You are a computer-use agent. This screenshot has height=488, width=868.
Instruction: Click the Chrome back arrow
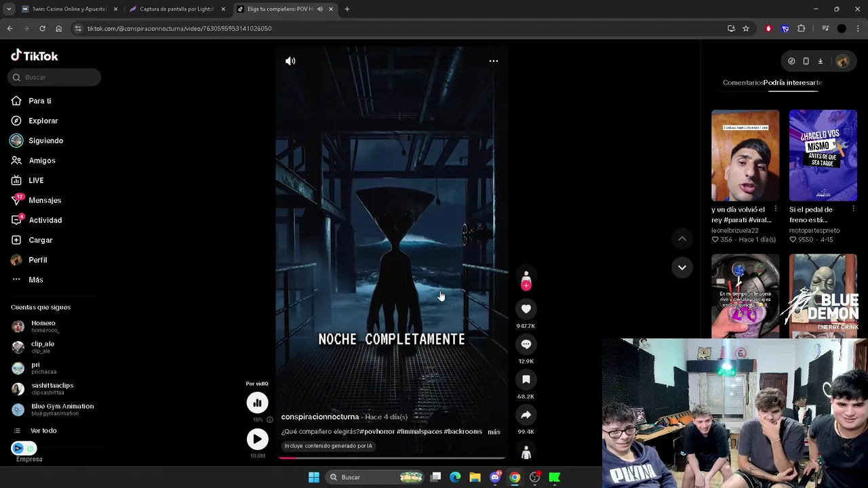9,28
